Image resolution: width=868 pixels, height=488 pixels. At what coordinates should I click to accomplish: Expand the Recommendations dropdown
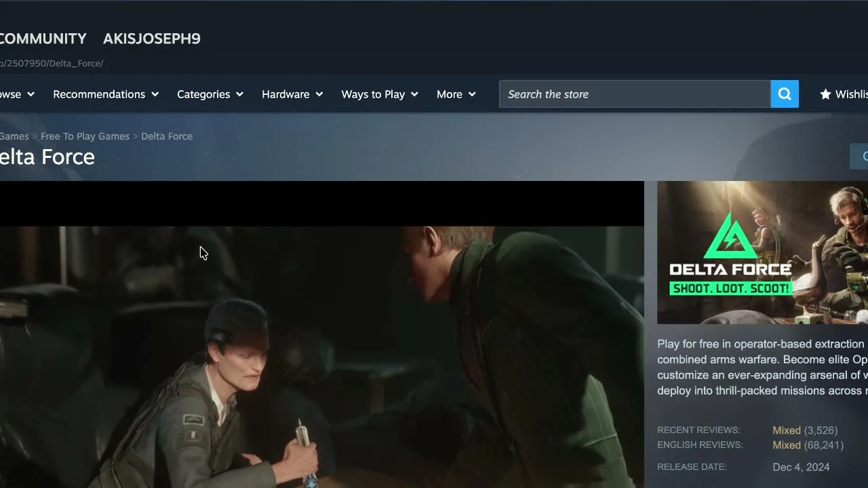click(x=106, y=94)
